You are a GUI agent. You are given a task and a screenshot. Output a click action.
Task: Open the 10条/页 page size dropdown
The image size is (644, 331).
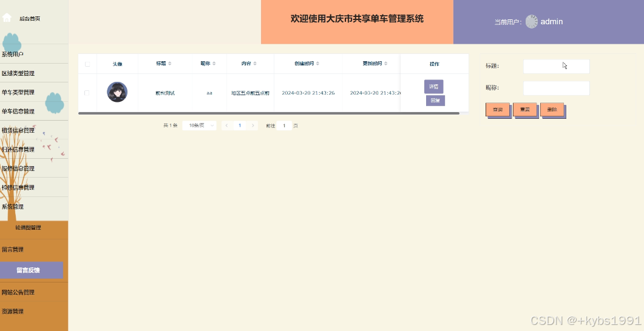pos(199,125)
